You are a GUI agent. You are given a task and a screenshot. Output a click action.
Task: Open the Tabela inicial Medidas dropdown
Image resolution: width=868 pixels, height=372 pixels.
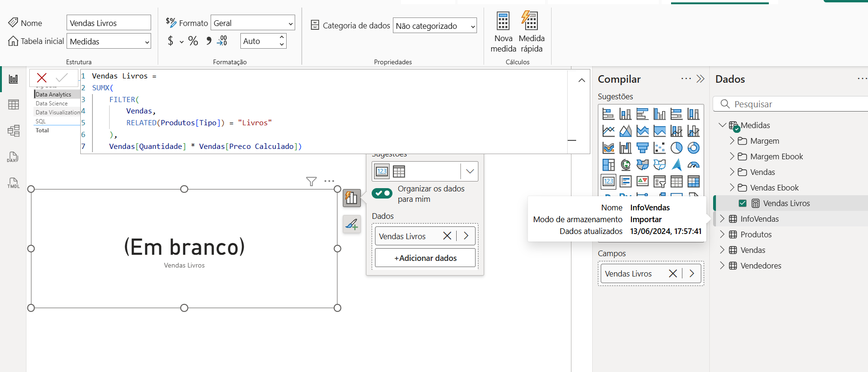pyautogui.click(x=109, y=42)
